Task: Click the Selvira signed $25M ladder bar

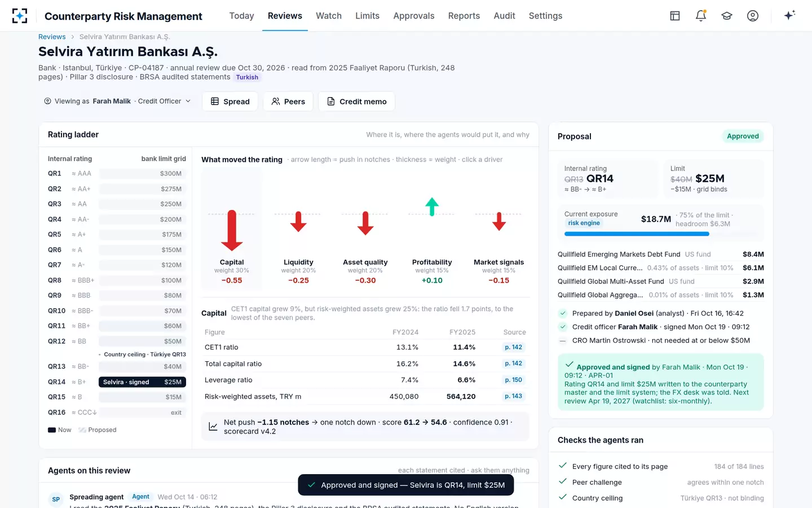Action: 142,382
